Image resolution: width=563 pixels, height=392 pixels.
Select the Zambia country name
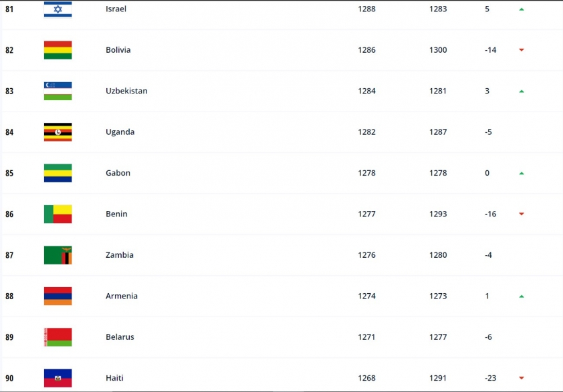pyautogui.click(x=120, y=255)
